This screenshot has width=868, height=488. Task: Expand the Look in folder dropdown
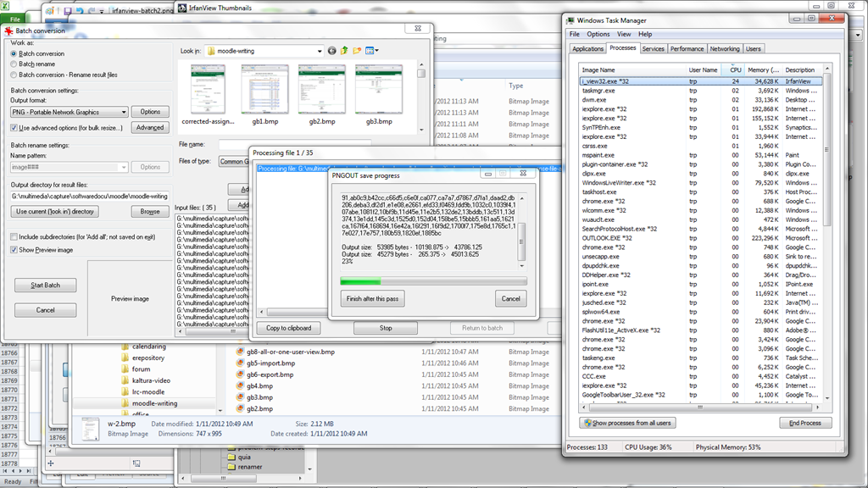tap(315, 51)
